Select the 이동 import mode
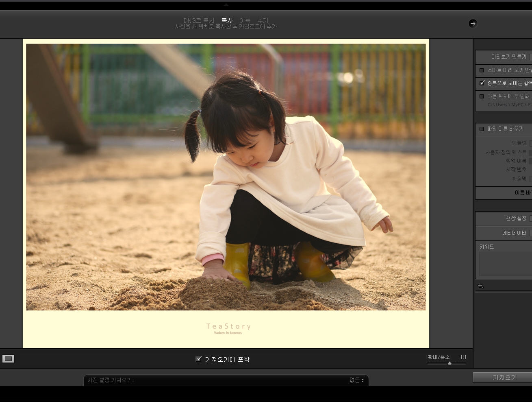The width and height of the screenshot is (532, 402). [x=245, y=20]
